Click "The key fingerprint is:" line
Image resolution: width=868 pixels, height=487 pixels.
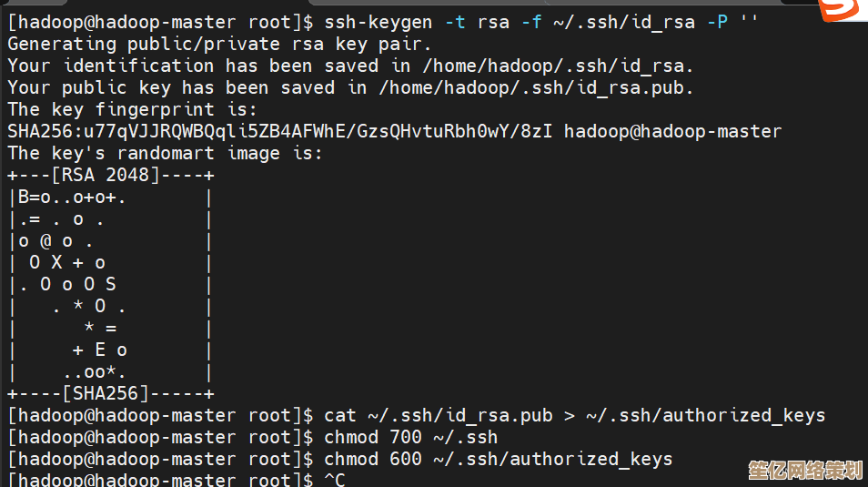point(126,109)
